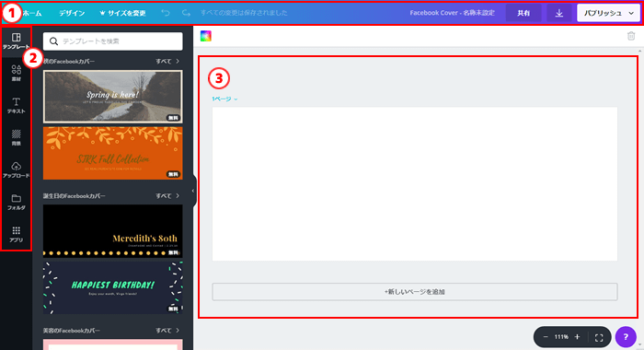Open the デザイン menu
644x350 pixels.
[x=72, y=13]
